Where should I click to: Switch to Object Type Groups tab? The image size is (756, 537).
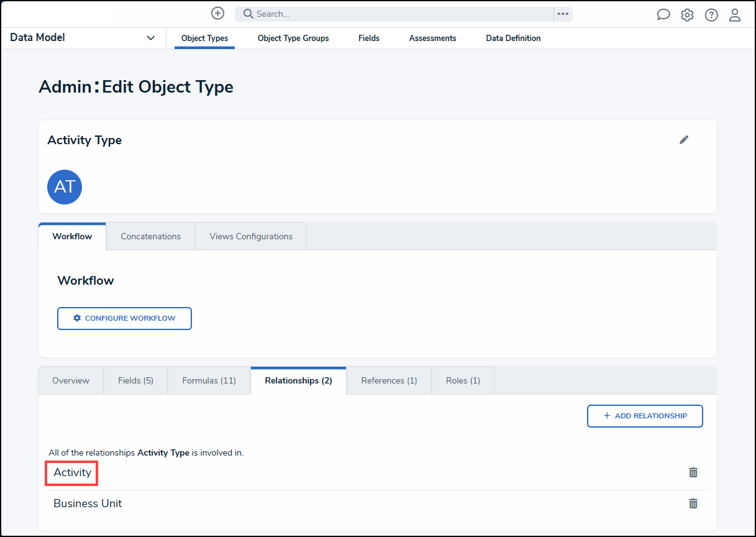click(x=293, y=38)
